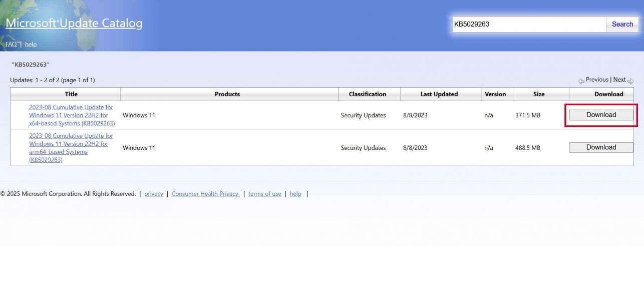Open the FAQ link in header
Screen dimensions: 644x288
pos(11,44)
